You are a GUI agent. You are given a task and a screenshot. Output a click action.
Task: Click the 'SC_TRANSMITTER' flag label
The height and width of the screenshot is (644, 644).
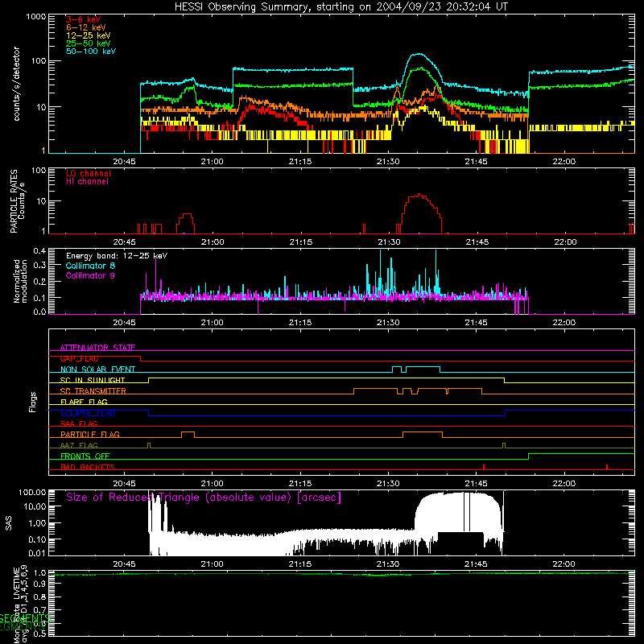tap(93, 391)
